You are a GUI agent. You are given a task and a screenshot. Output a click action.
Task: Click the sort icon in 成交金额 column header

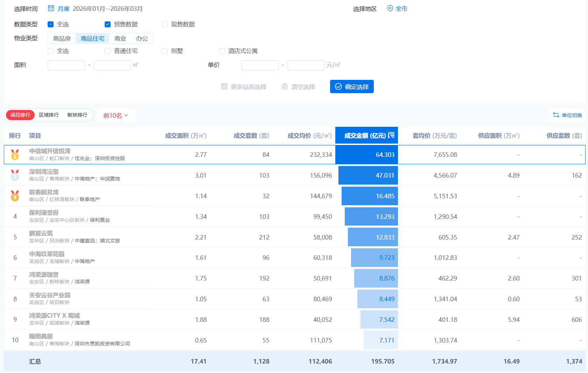pos(392,135)
